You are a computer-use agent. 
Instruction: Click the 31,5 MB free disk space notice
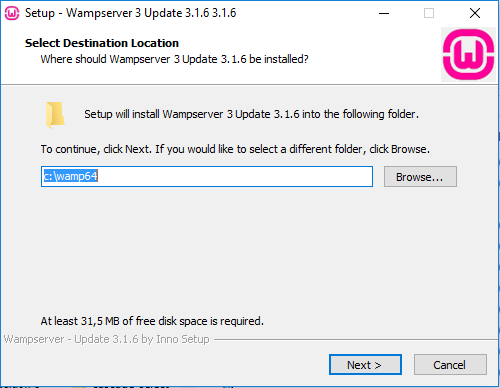152,321
